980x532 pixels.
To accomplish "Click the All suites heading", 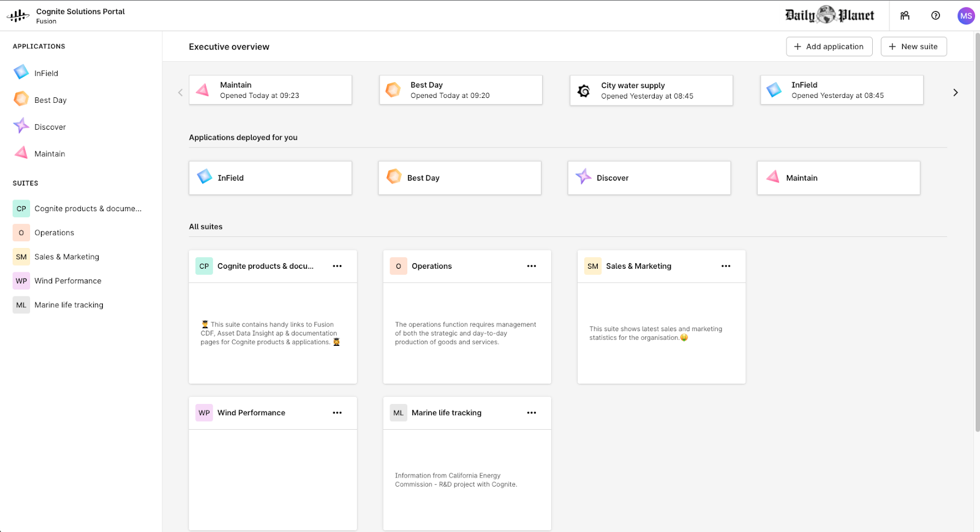I will click(x=206, y=227).
